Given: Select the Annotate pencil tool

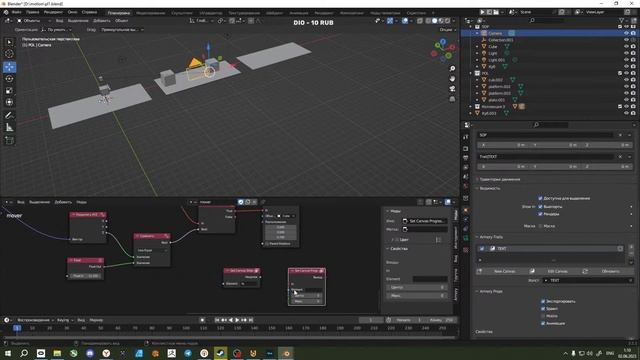Looking at the screenshot, I should (x=9, y=116).
